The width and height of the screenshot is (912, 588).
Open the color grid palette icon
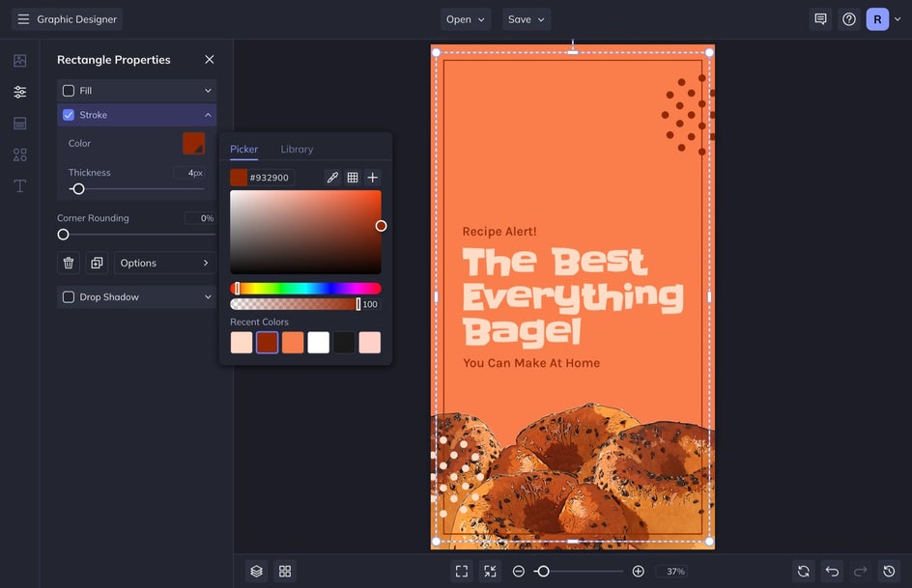pyautogui.click(x=353, y=178)
